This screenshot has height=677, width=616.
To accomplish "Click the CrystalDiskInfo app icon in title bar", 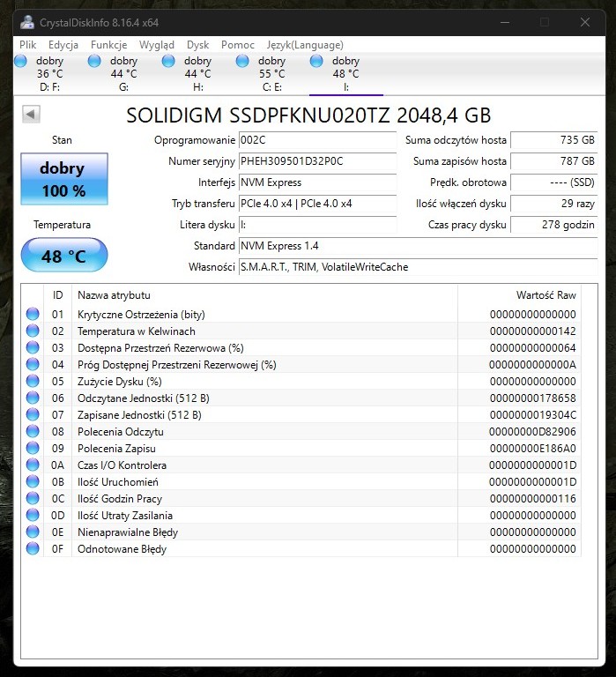I will tap(27, 22).
